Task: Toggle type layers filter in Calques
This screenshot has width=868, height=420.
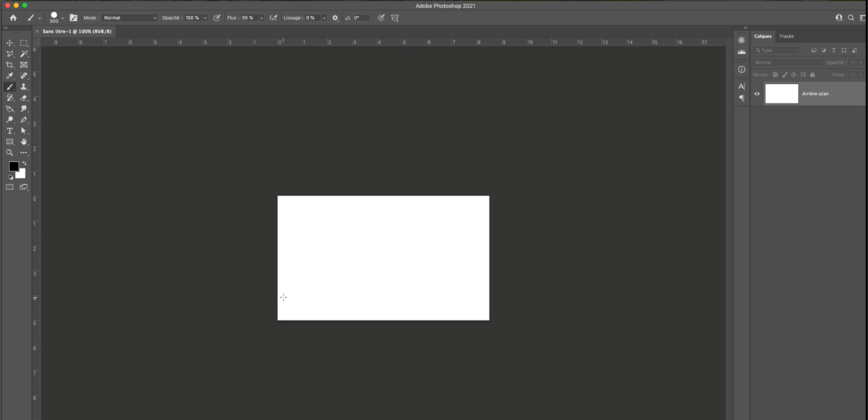Action: pyautogui.click(x=834, y=51)
